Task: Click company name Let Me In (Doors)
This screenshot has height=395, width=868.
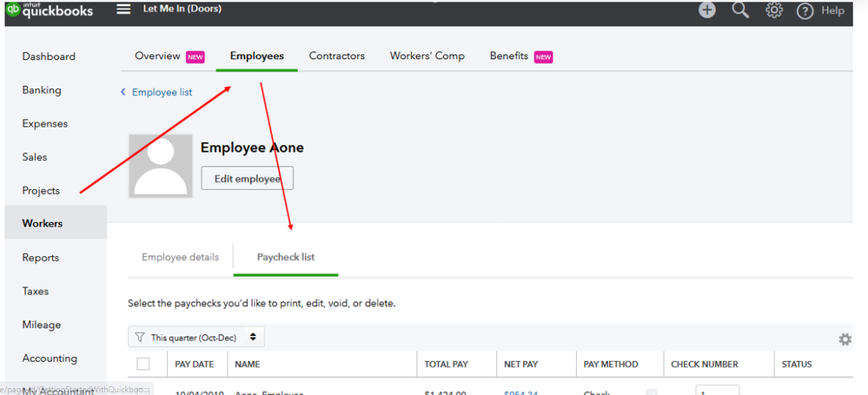Action: tap(182, 9)
